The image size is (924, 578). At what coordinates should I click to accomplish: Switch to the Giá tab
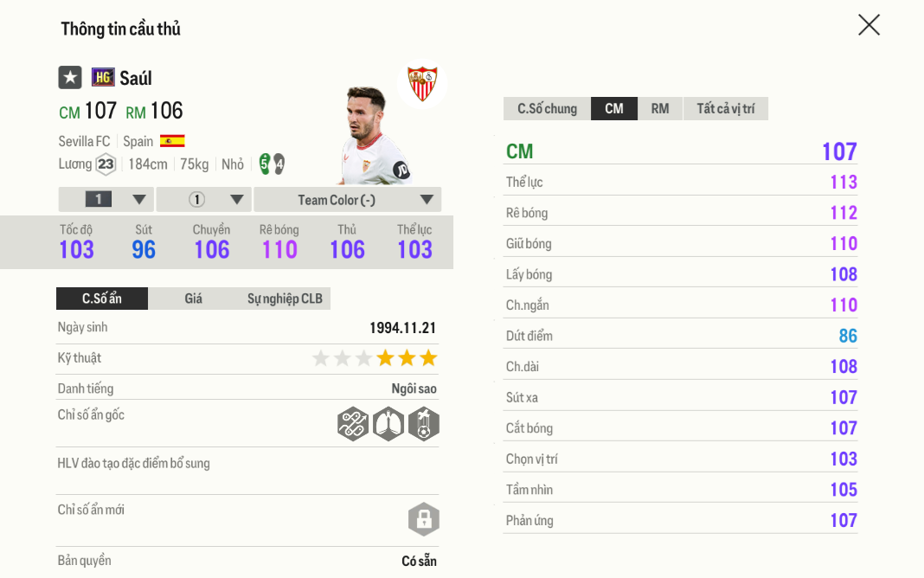coord(194,299)
